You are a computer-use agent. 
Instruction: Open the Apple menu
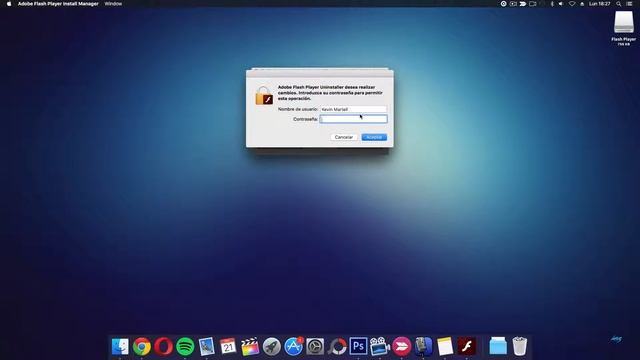[x=9, y=4]
